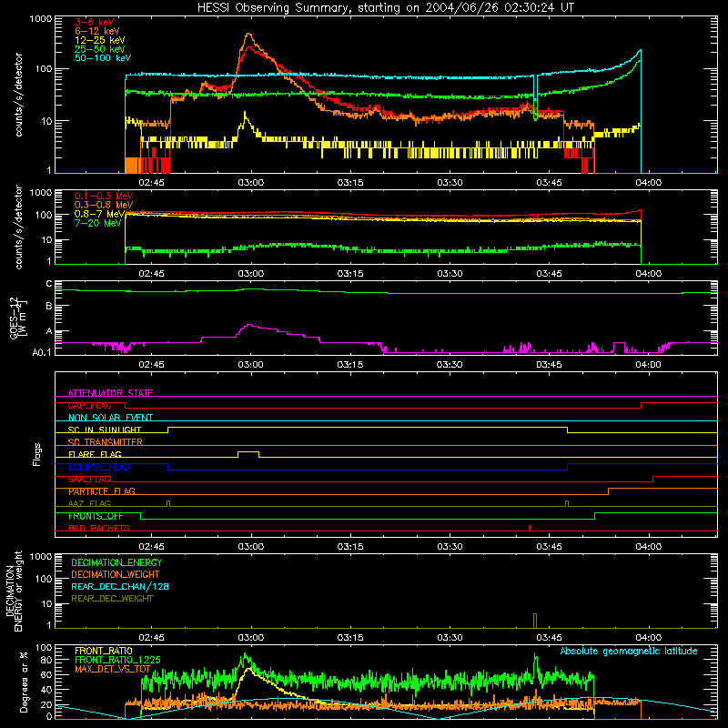This screenshot has height=728, width=728.
Task: Click the BAD_PACKETS flag label
Action: tap(99, 528)
